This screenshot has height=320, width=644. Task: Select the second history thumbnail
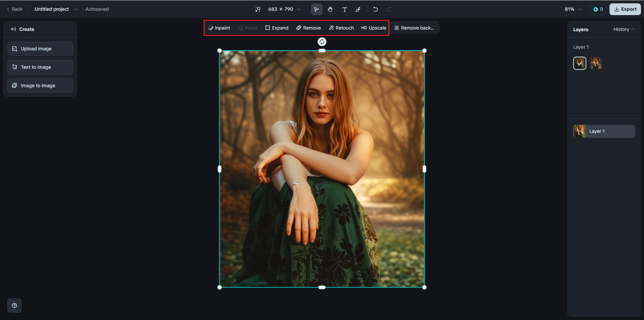click(x=596, y=63)
